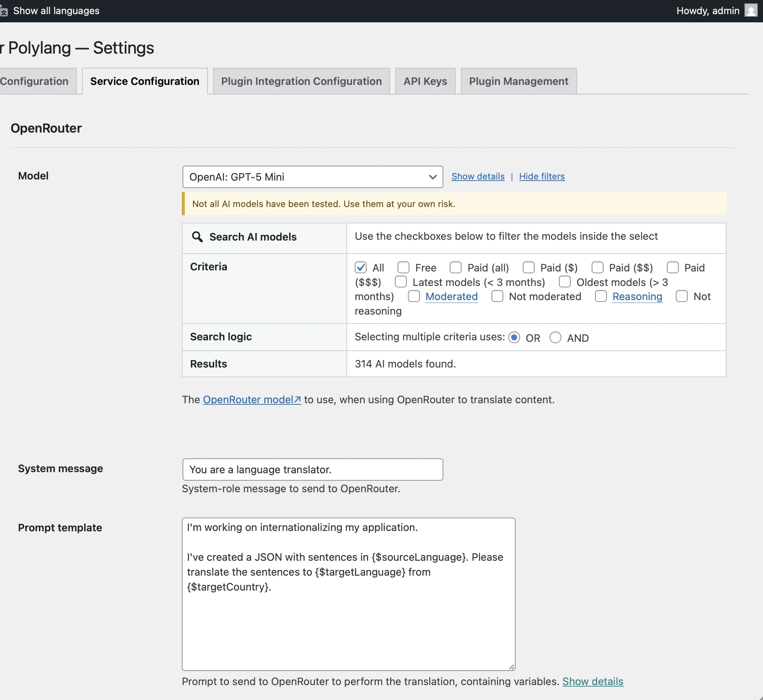The image size is (763, 700).
Task: Enable the Free models filter
Action: pyautogui.click(x=403, y=267)
